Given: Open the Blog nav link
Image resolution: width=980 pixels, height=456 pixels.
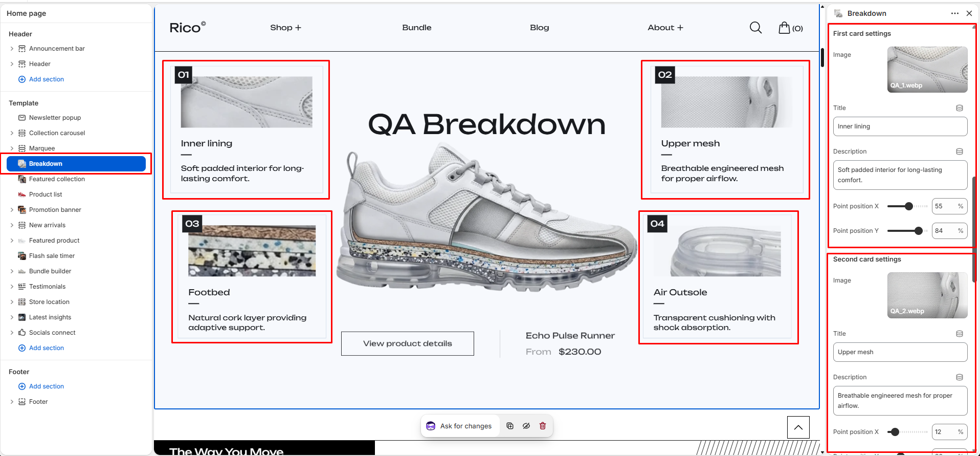Looking at the screenshot, I should click(x=540, y=28).
